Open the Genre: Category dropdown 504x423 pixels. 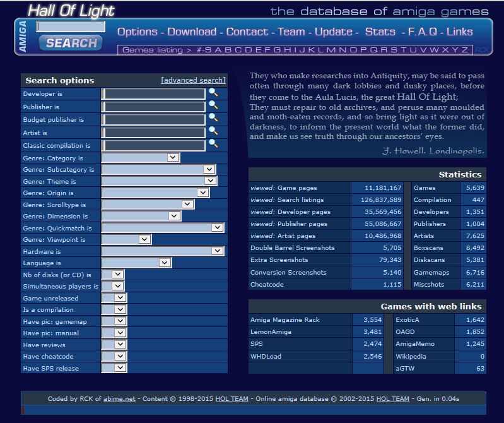[x=141, y=158]
